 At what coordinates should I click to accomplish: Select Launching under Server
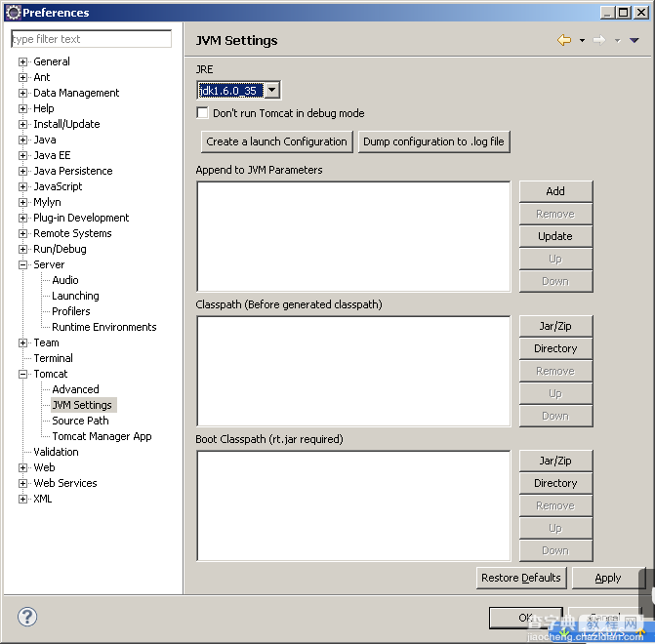75,296
